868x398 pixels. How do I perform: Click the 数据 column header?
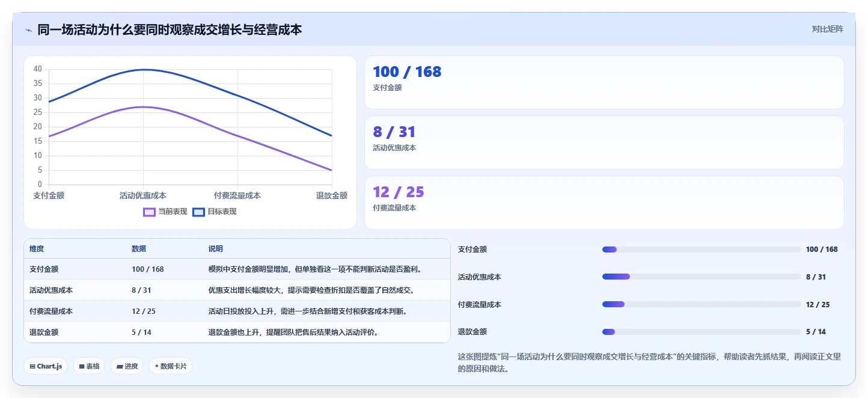139,249
